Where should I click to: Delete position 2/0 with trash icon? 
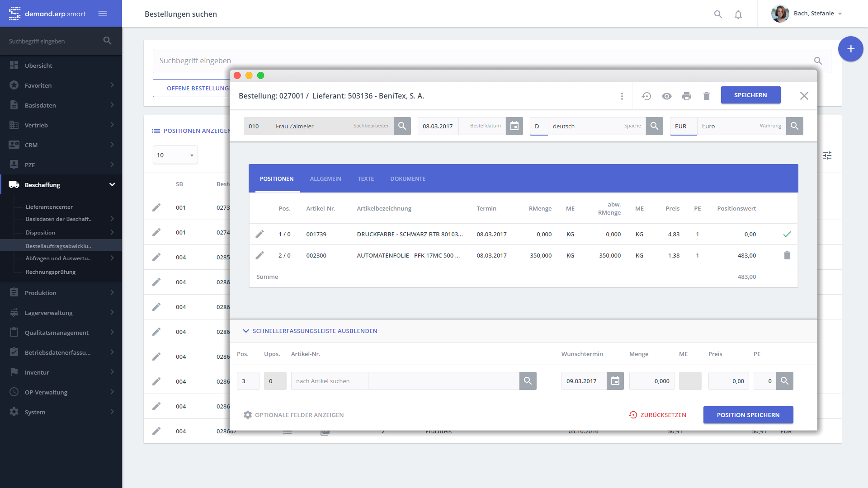click(787, 255)
